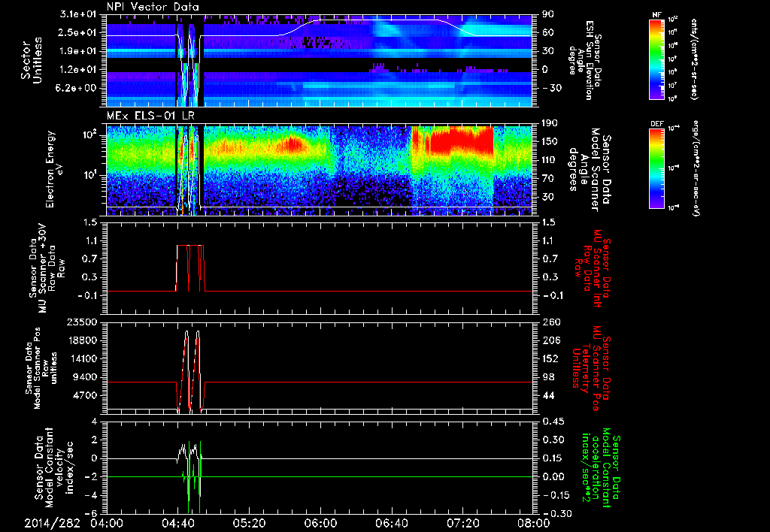Click the 'ESH Sun Elevation Angle' axis label
Screen dimensions: 770x532
pyautogui.click(x=584, y=60)
